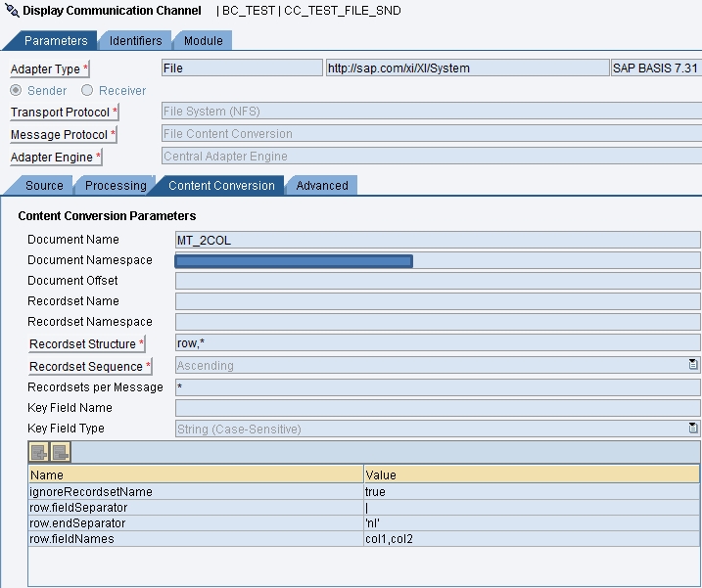Select the row.endSeparator name cell
This screenshot has width=702, height=588.
tap(196, 523)
